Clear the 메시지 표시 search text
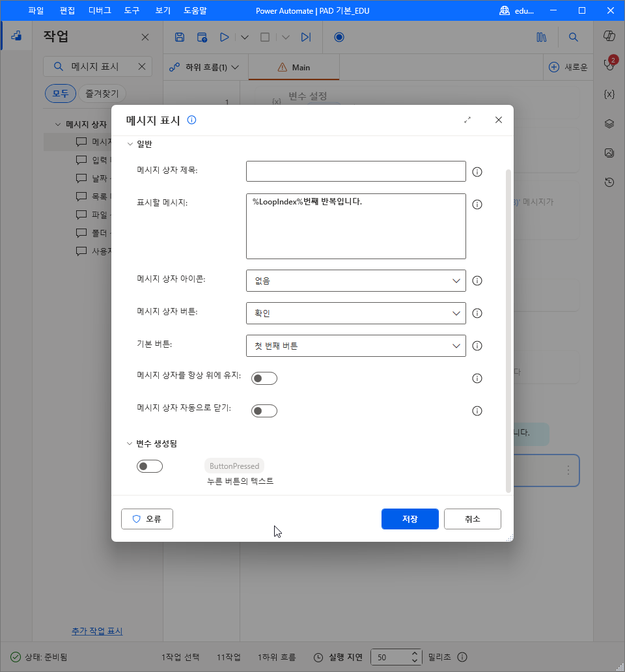The width and height of the screenshot is (625, 672). 142,66
